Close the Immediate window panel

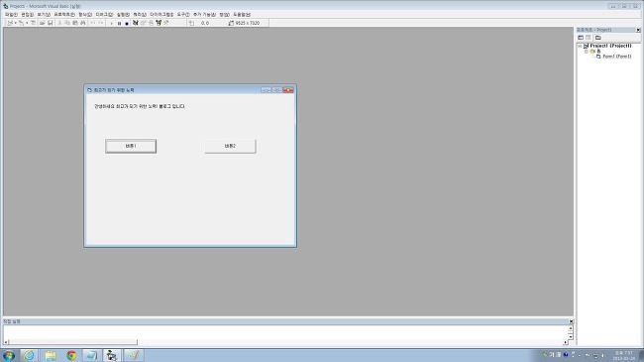coord(571,321)
